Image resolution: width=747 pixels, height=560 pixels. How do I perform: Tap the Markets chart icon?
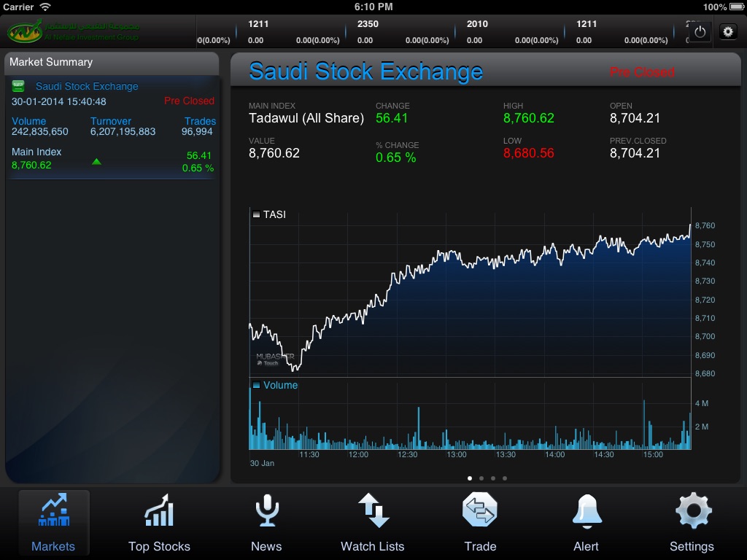tap(54, 510)
